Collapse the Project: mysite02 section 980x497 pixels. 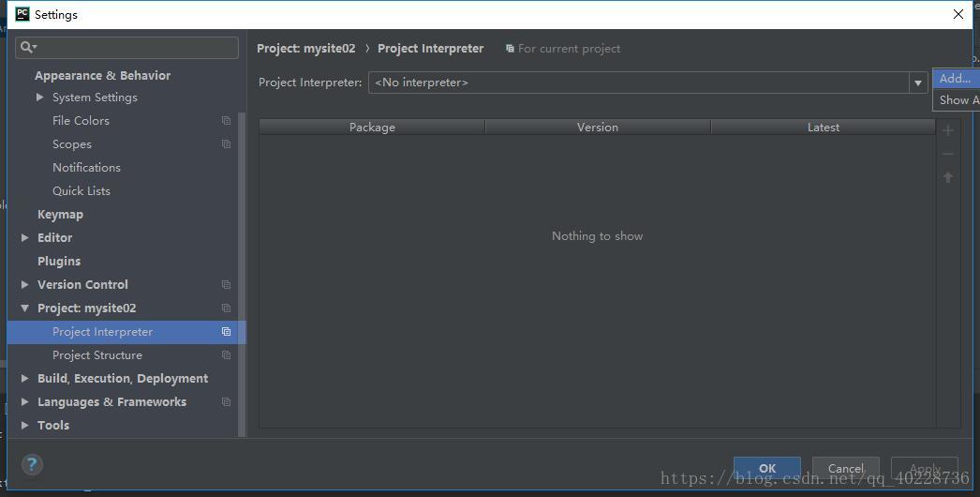pyautogui.click(x=25, y=308)
